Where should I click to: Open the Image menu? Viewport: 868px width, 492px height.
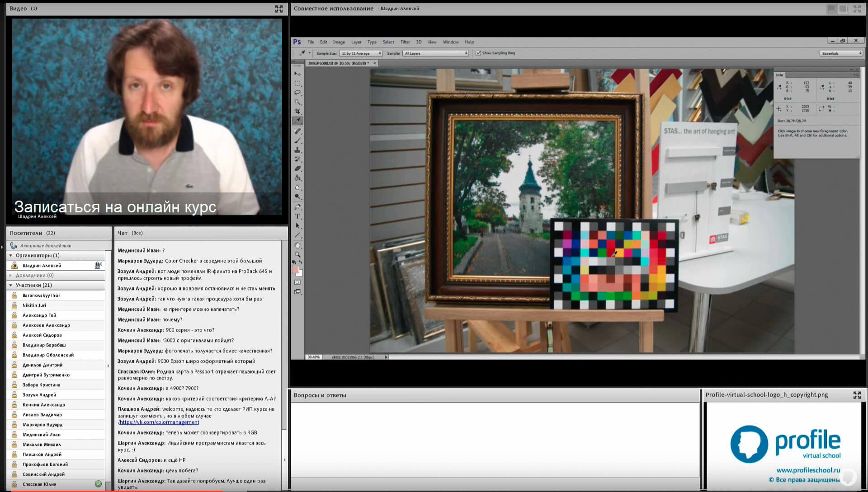339,42
